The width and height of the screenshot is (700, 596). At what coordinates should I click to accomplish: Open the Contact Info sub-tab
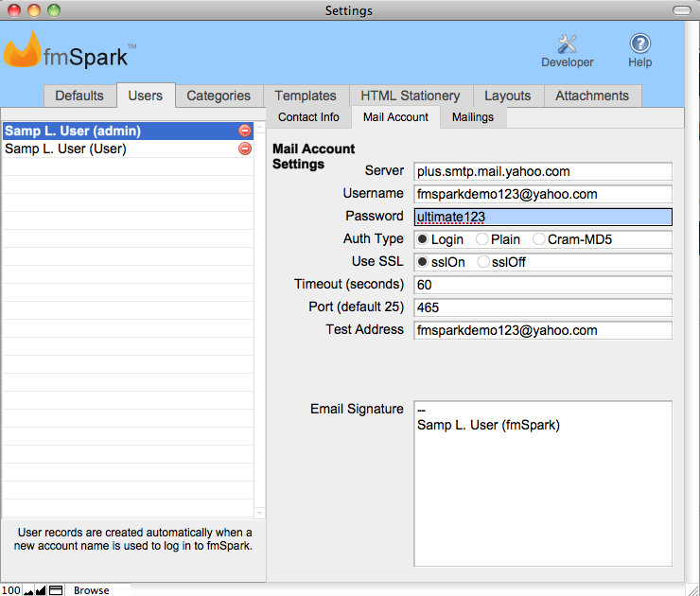[308, 117]
